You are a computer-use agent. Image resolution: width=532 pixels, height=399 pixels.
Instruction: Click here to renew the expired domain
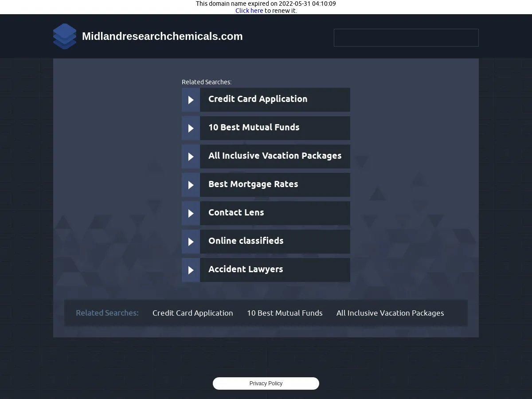point(249,10)
